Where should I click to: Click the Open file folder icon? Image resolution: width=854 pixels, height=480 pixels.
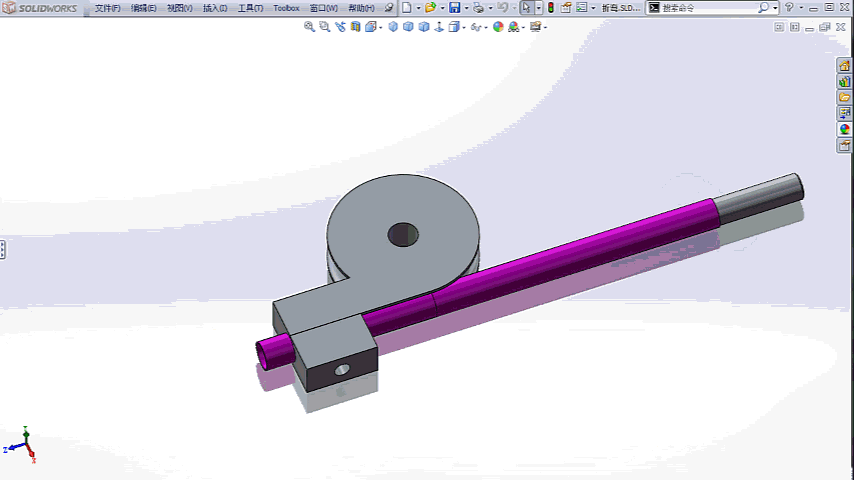click(x=430, y=8)
